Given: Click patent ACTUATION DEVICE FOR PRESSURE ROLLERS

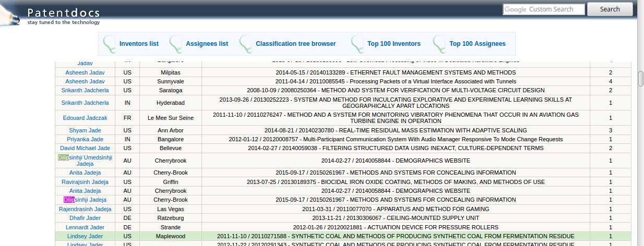Looking at the screenshot, I should pos(396,227).
